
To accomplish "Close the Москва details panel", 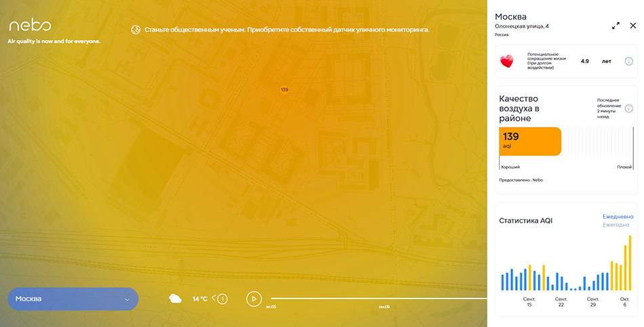I will coord(632,26).
